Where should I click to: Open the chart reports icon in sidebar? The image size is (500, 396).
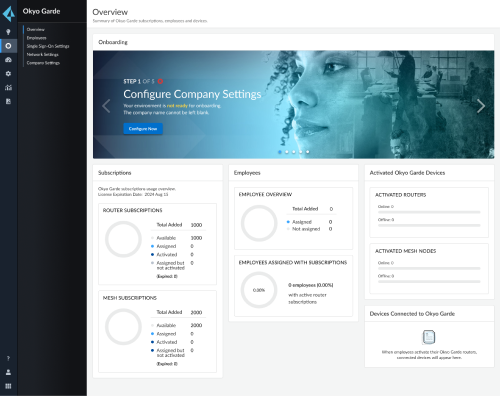point(8,87)
